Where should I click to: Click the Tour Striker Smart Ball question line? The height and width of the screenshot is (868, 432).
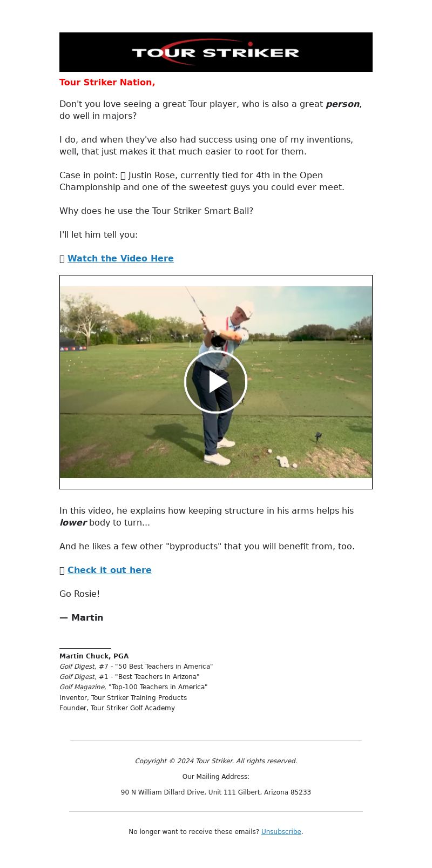(x=157, y=211)
